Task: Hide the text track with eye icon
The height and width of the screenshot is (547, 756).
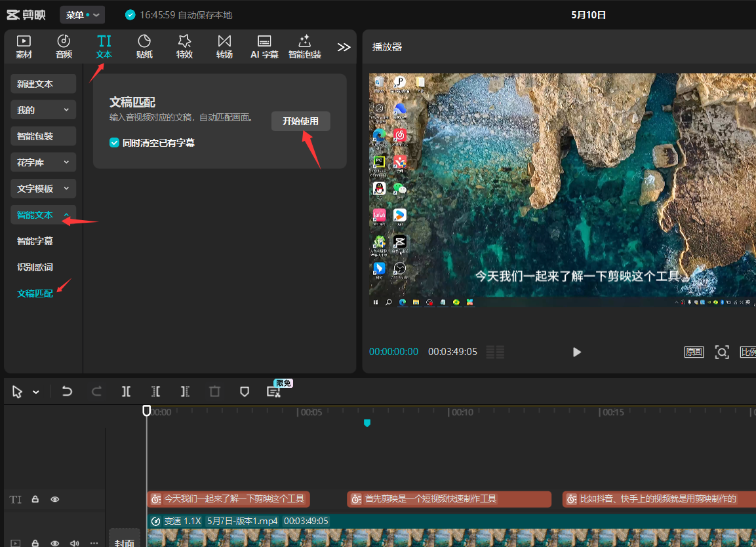Action: (x=55, y=499)
